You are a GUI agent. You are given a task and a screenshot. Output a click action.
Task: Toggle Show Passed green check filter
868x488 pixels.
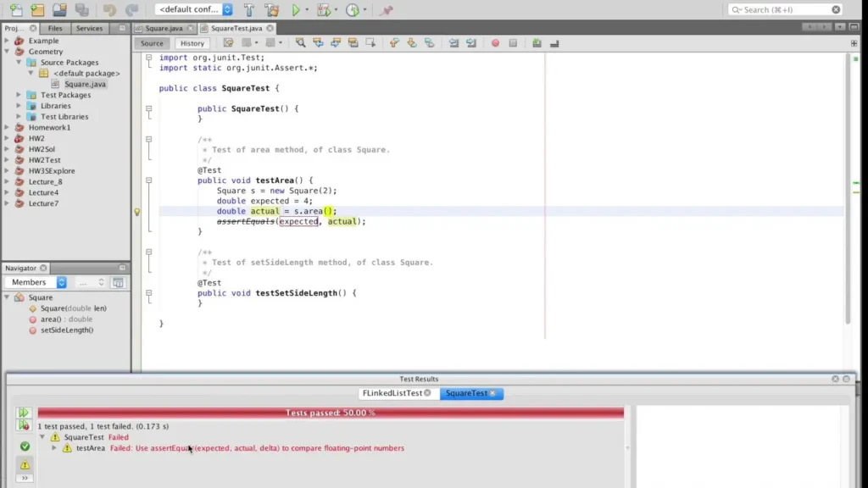pos(25,446)
